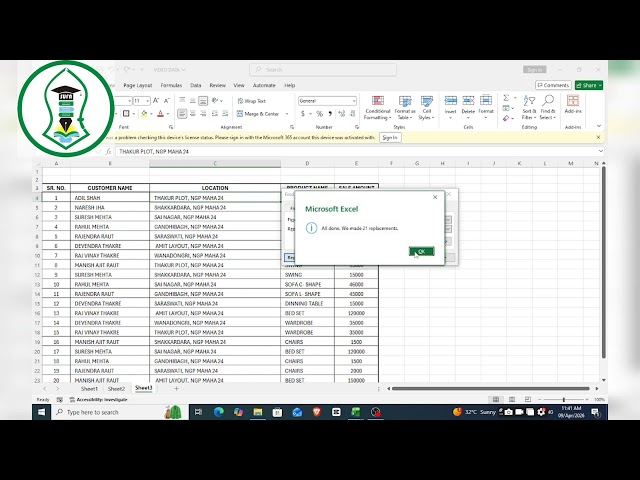The width and height of the screenshot is (640, 480).
Task: Expand the formula bar chevron
Action: [x=600, y=151]
